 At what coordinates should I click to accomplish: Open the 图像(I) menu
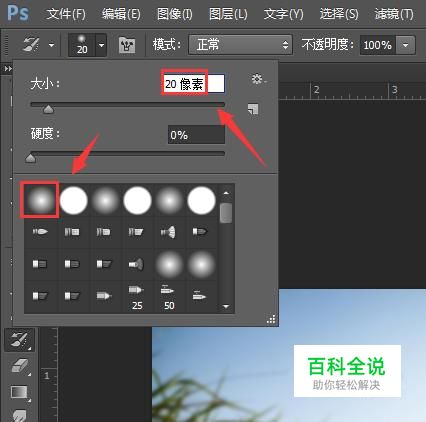175,14
